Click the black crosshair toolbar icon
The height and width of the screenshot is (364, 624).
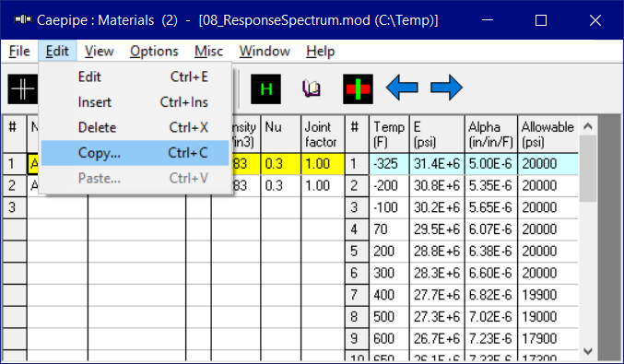[x=23, y=88]
